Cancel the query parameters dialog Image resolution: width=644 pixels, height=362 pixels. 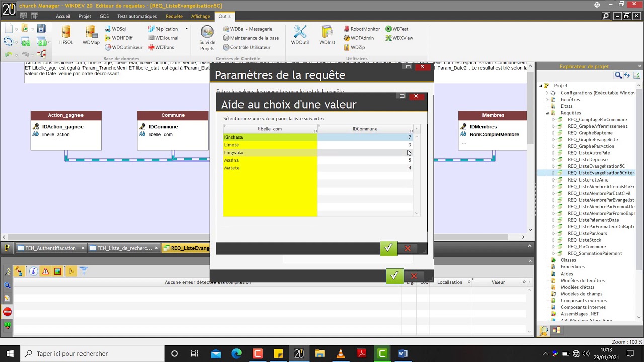click(414, 276)
